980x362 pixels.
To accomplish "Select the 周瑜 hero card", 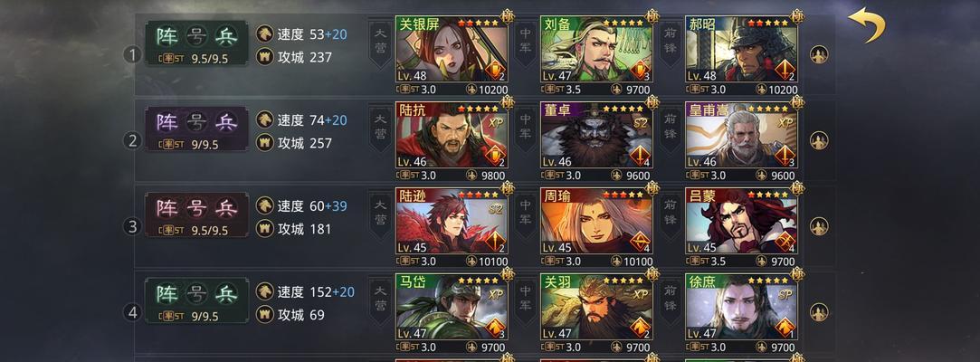I will (x=596, y=227).
